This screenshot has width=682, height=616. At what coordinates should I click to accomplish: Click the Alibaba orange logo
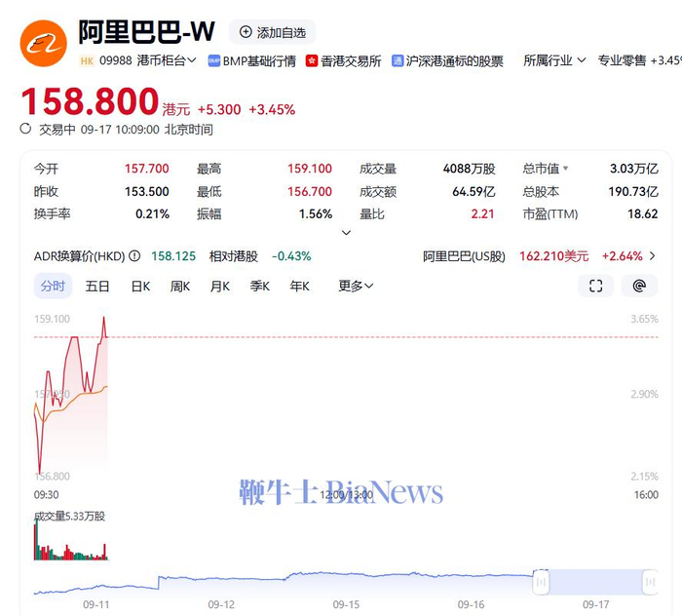click(44, 44)
